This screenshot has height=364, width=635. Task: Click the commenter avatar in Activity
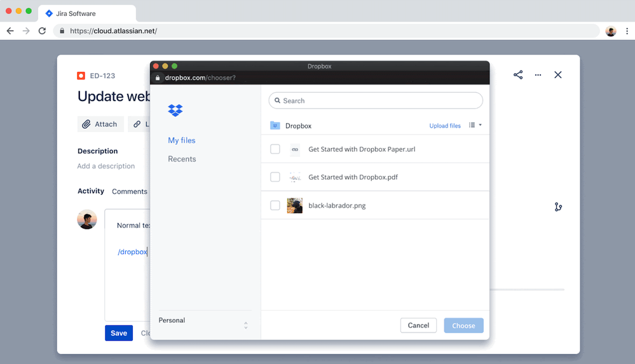(87, 219)
